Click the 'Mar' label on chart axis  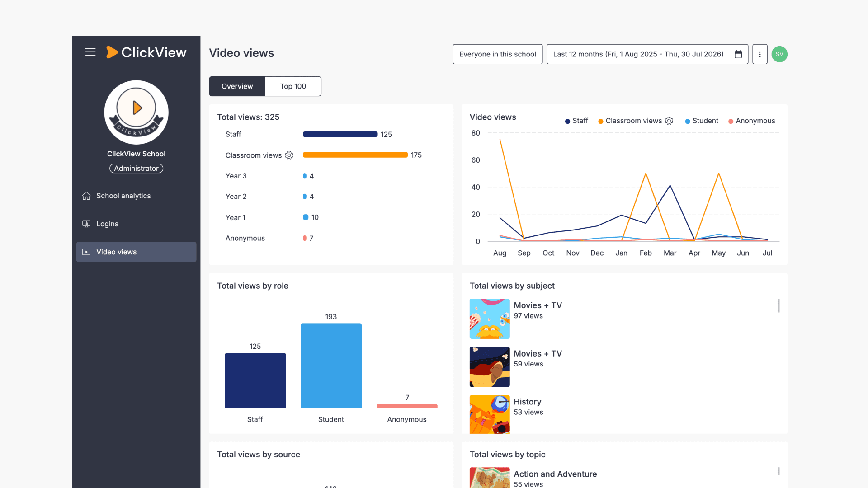coord(670,253)
